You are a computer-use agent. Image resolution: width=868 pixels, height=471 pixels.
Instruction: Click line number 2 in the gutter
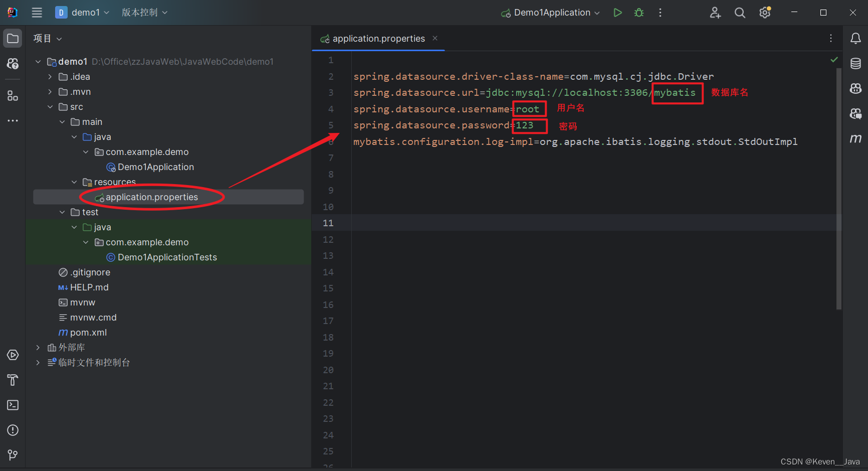[x=331, y=76]
